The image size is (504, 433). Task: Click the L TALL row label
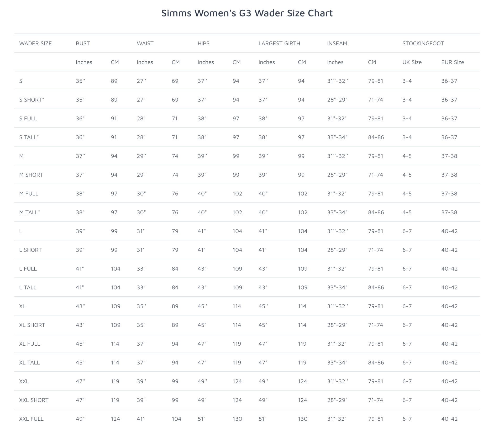28,287
